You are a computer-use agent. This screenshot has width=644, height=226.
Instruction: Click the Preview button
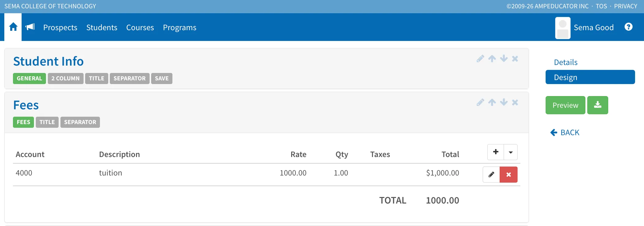(565, 105)
